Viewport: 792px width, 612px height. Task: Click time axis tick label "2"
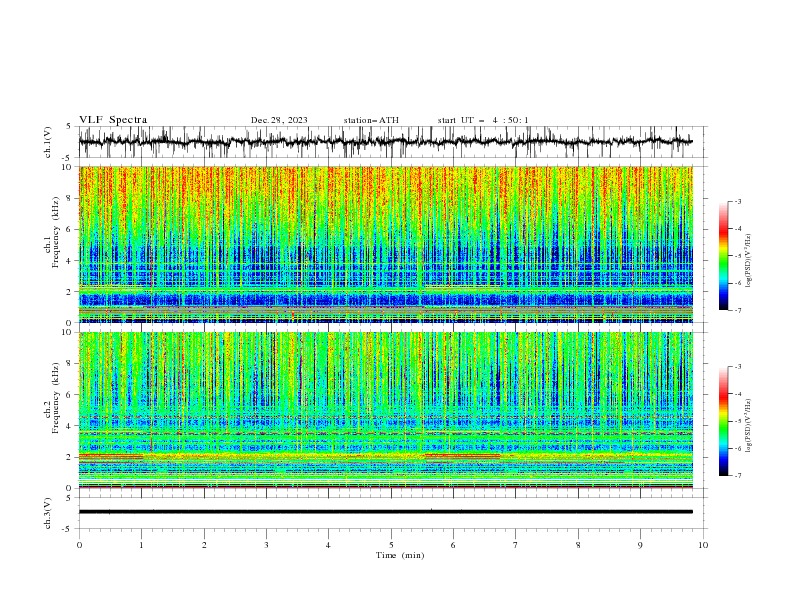[204, 545]
